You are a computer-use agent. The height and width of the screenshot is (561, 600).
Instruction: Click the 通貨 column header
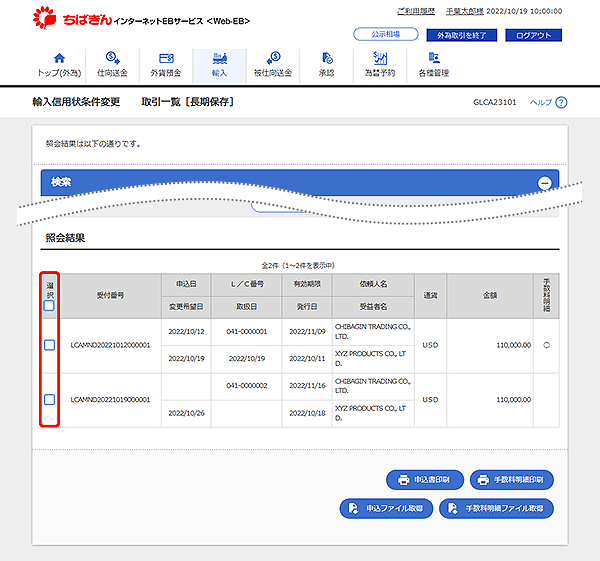(430, 295)
